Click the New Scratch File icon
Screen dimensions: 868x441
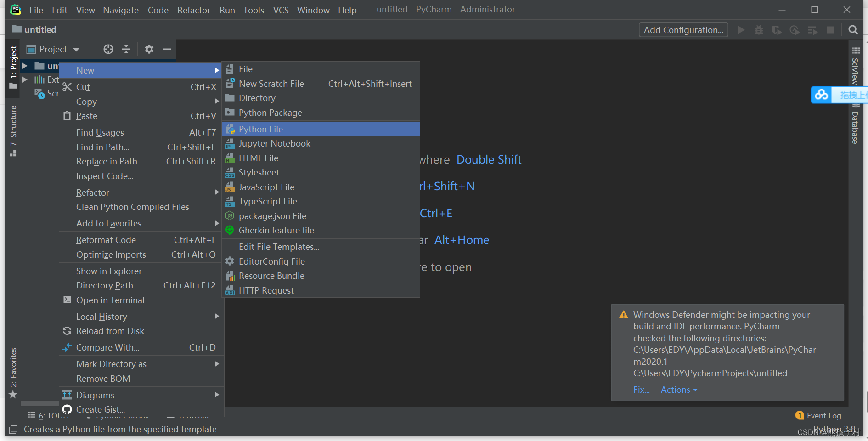click(x=230, y=84)
